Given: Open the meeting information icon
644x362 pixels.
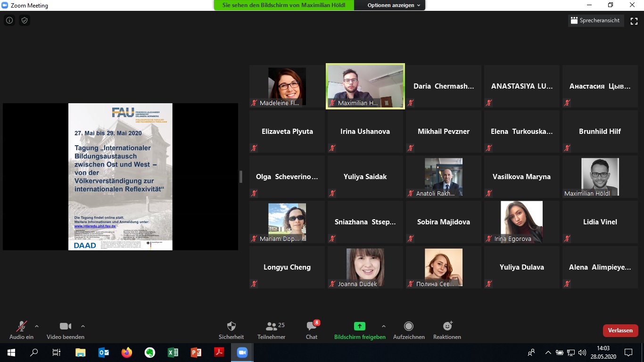Looking at the screenshot, I should pyautogui.click(x=9, y=21).
